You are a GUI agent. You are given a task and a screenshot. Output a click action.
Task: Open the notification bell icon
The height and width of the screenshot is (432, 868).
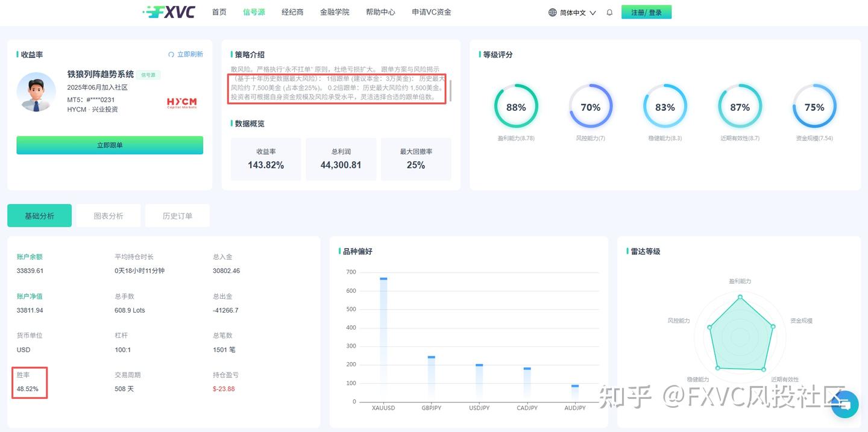(609, 11)
